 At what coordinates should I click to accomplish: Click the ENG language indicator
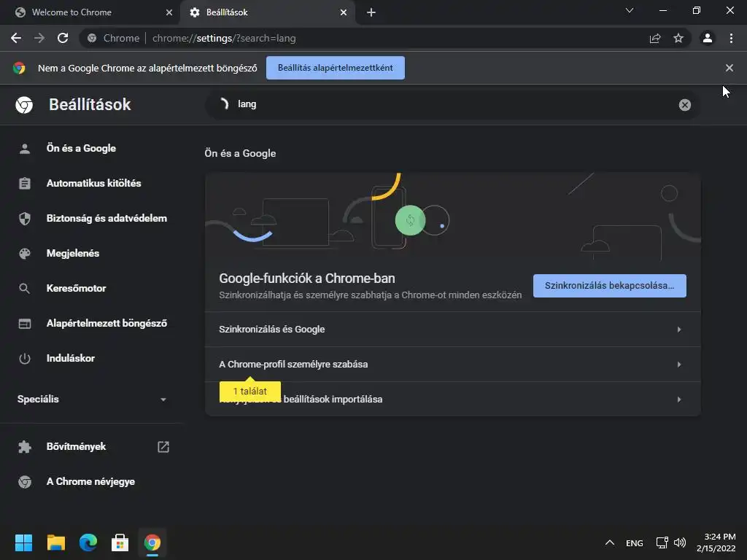634,542
